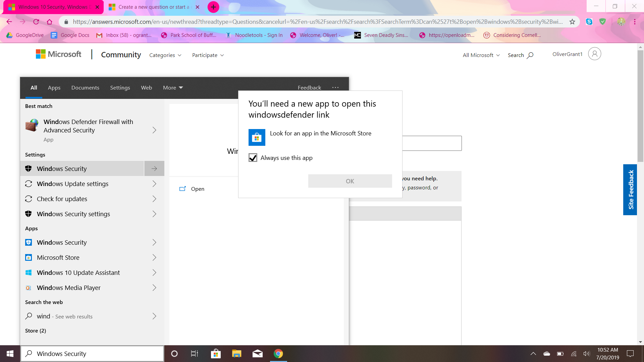Screen dimensions: 644x362
Task: Click Microsoft Store icon in dialog
Action: 257,137
